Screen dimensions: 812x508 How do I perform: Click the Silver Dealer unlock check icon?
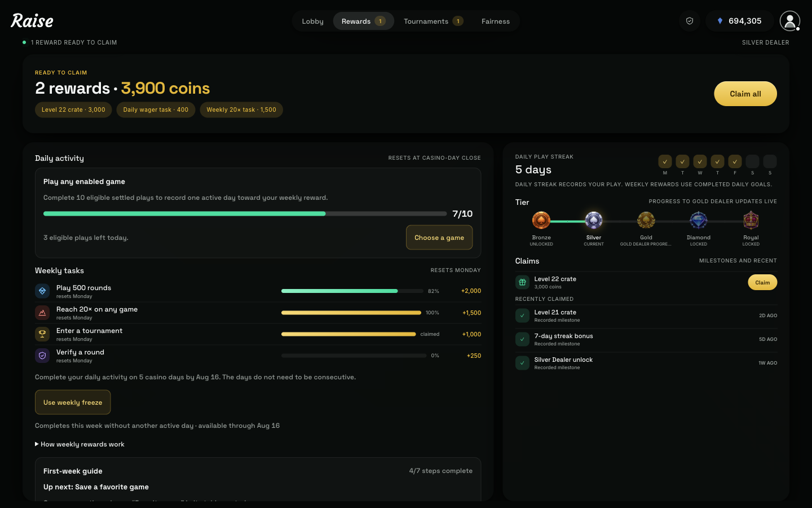pos(522,363)
